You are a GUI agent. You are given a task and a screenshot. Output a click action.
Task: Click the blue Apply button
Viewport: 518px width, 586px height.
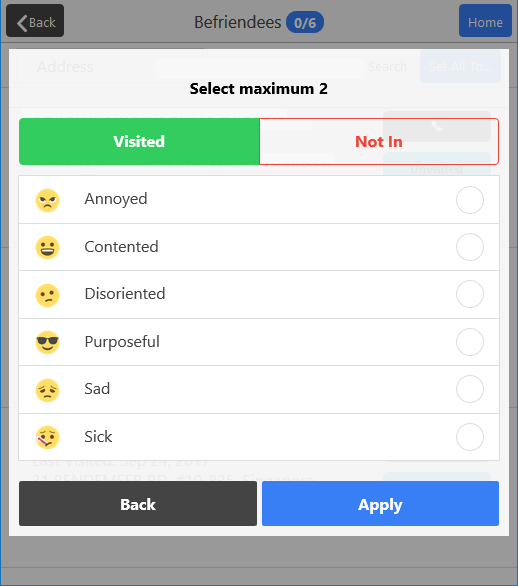[x=380, y=504]
